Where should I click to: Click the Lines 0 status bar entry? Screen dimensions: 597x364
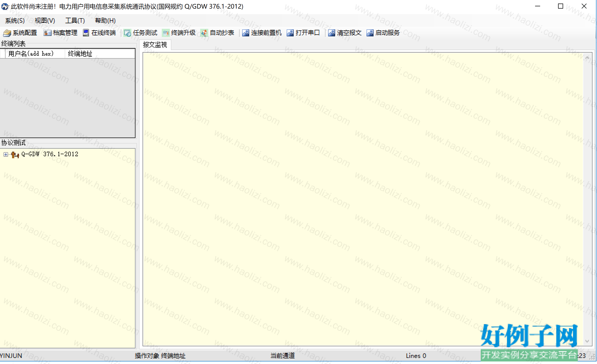(x=416, y=356)
